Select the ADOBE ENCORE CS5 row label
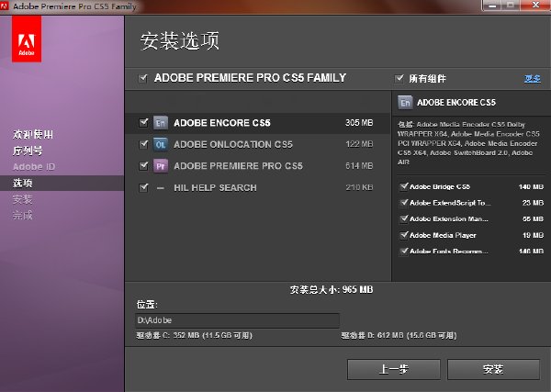This screenshot has width=551, height=392. tap(222, 123)
